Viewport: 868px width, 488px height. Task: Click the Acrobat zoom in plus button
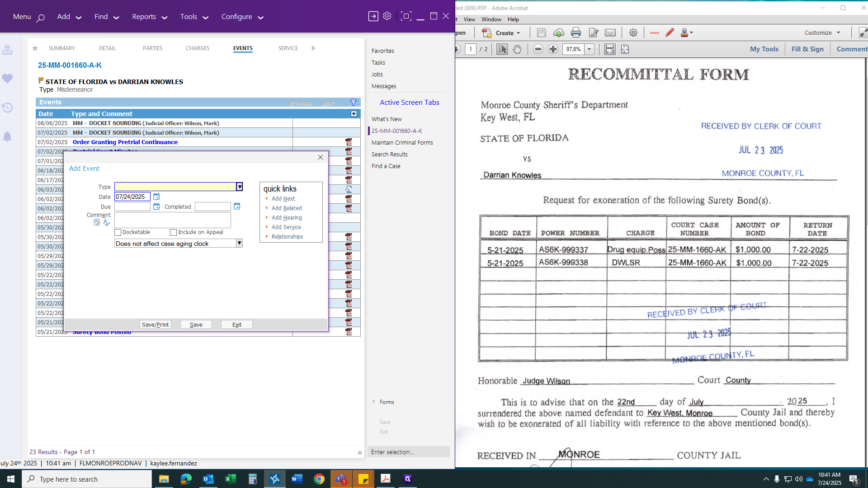[x=553, y=49]
